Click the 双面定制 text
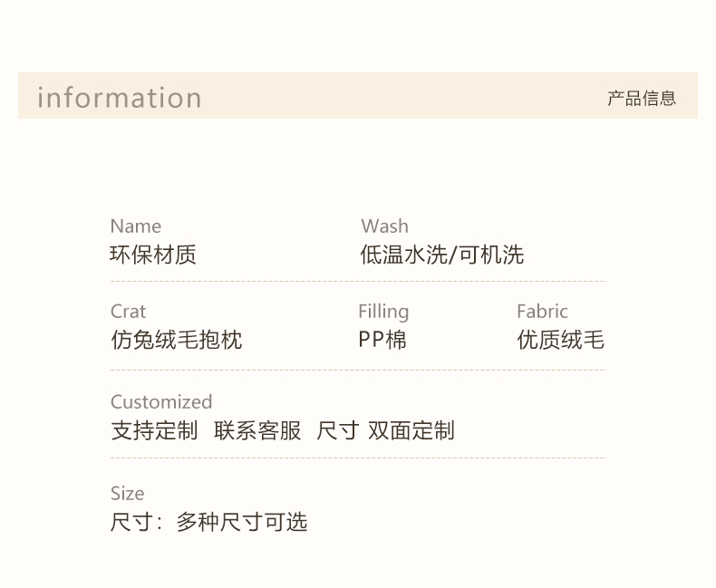The height and width of the screenshot is (588, 716). [x=411, y=430]
